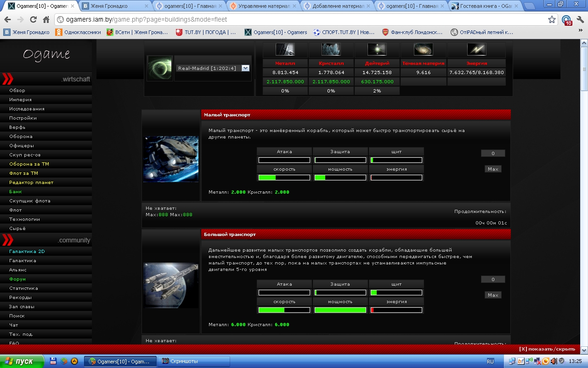Bookmark this page with star icon
Screen dimensions: 588x368
click(x=552, y=20)
